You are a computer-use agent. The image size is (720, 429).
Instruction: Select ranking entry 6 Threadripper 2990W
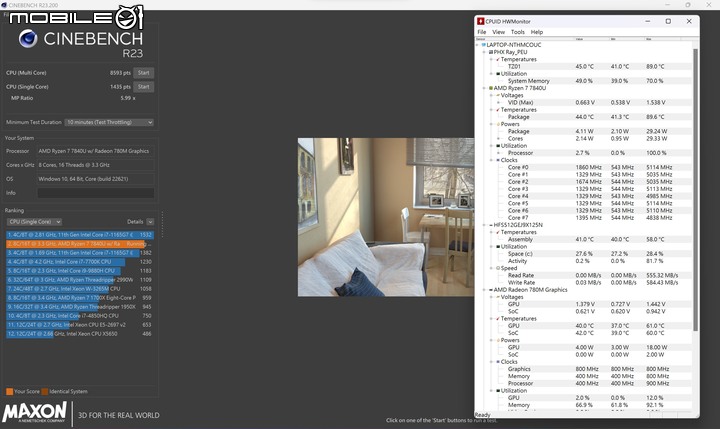[x=79, y=280]
